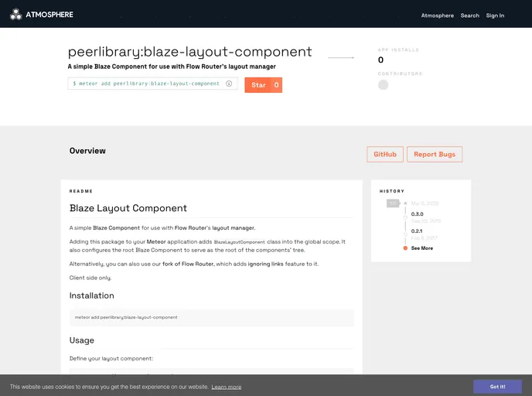
Task: Select version 0.2.1 in History
Action: (x=417, y=231)
